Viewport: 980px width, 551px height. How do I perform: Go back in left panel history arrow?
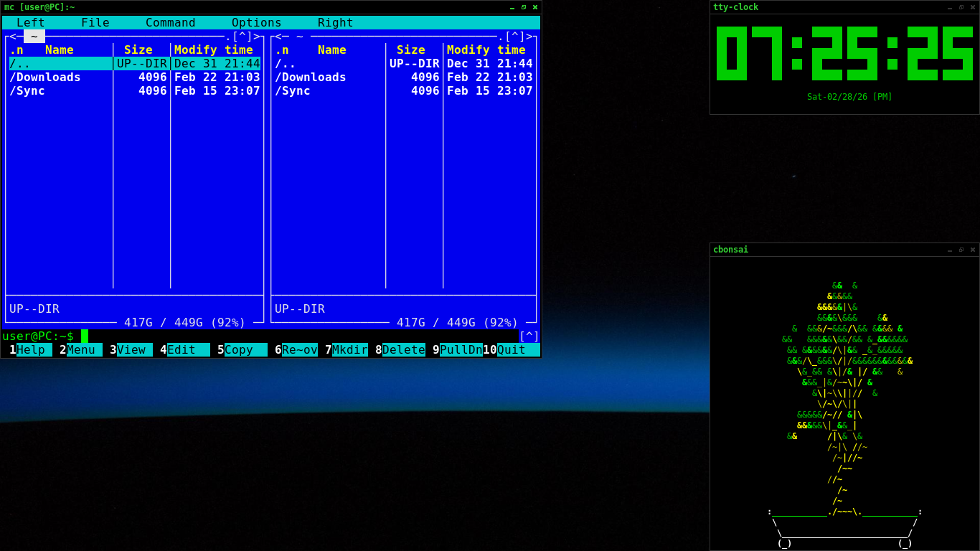13,37
